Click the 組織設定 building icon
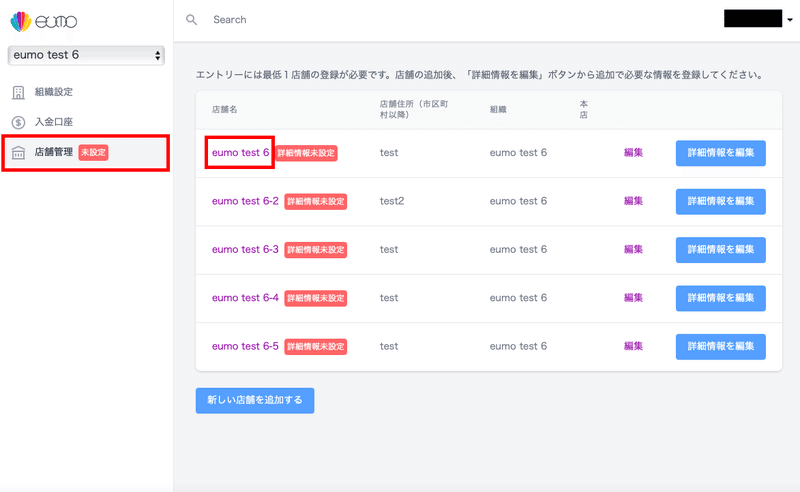800x492 pixels. click(18, 92)
